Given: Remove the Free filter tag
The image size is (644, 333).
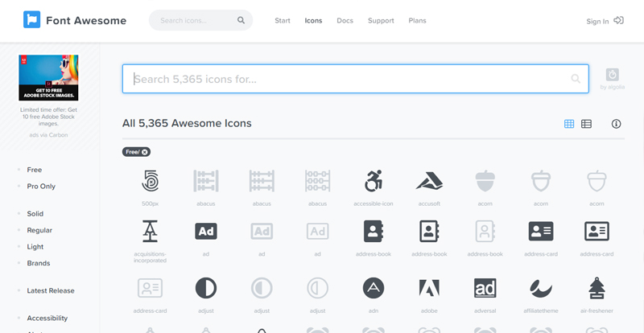Looking at the screenshot, I should pos(145,151).
